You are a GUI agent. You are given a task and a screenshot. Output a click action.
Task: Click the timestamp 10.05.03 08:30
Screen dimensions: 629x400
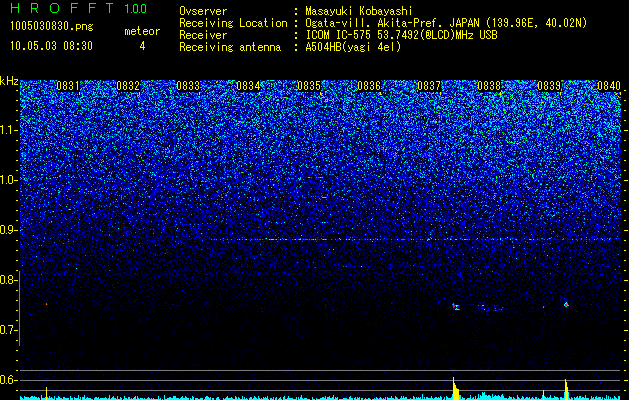coord(51,46)
